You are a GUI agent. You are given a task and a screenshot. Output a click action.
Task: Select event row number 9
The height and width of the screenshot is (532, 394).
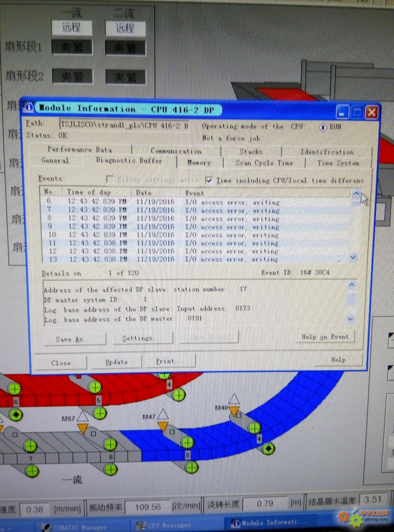pyautogui.click(x=196, y=227)
